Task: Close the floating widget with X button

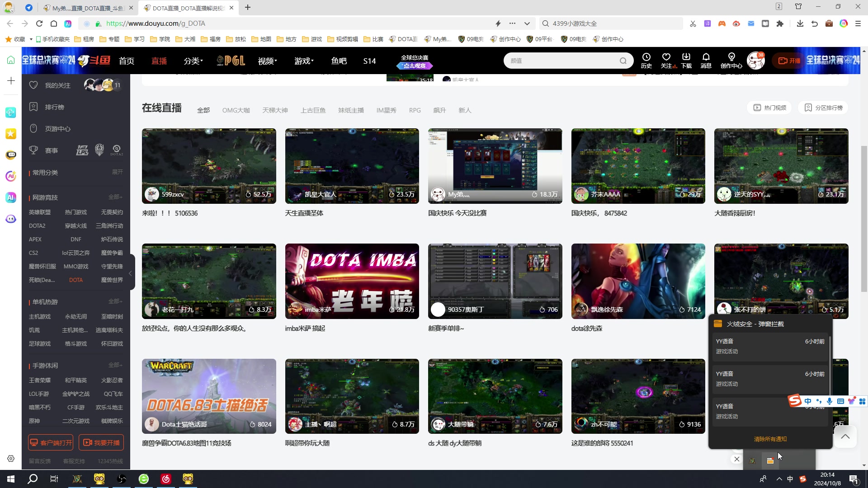Action: pyautogui.click(x=736, y=459)
